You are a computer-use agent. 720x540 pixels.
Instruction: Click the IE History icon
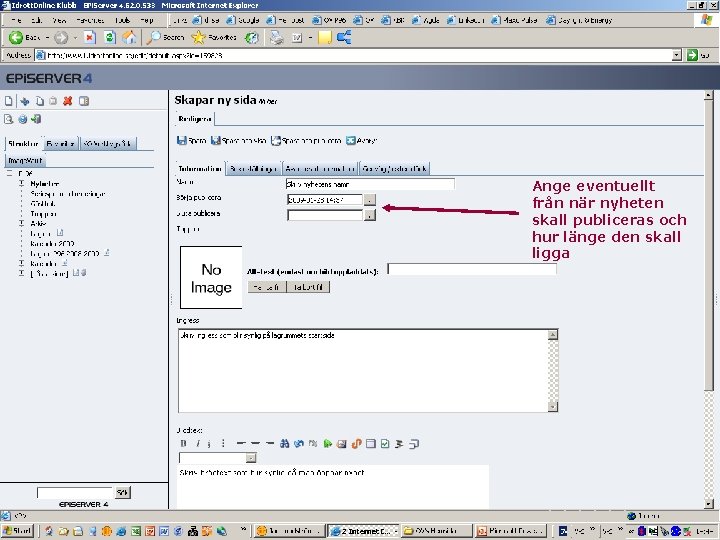tap(252, 38)
